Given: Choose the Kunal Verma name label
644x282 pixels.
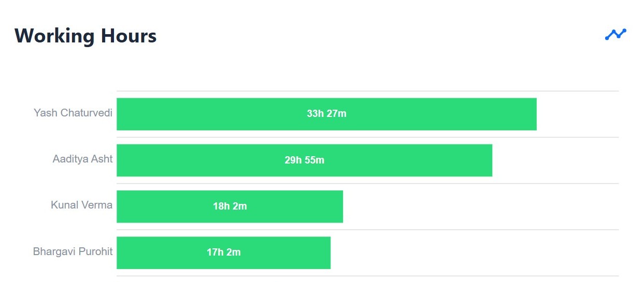Looking at the screenshot, I should point(81,205).
